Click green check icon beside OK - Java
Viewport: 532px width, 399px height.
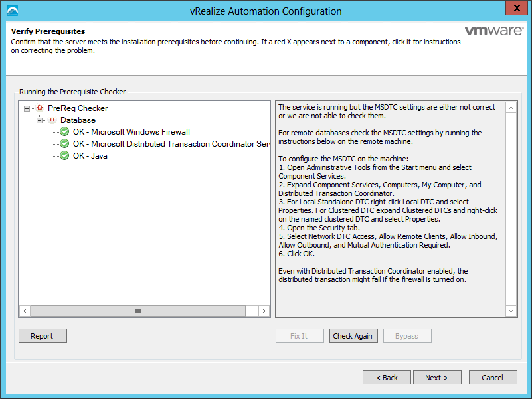[64, 156]
